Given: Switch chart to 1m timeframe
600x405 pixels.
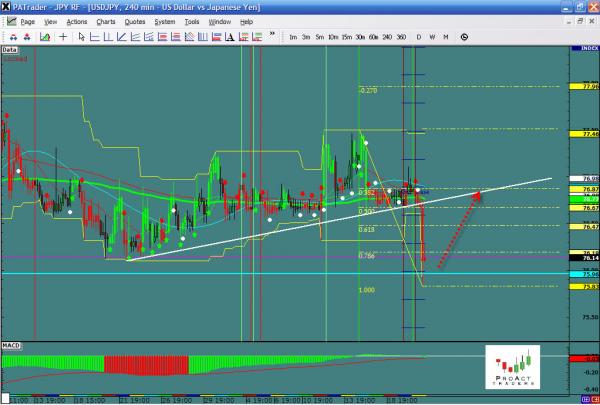Looking at the screenshot, I should click(293, 37).
